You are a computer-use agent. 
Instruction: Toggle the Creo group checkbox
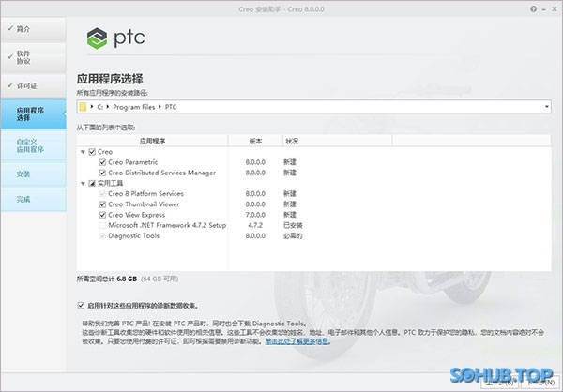coord(92,152)
